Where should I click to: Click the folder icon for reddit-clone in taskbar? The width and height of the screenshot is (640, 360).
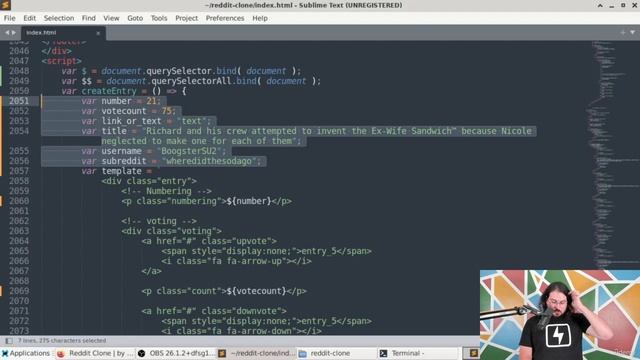tap(302, 353)
